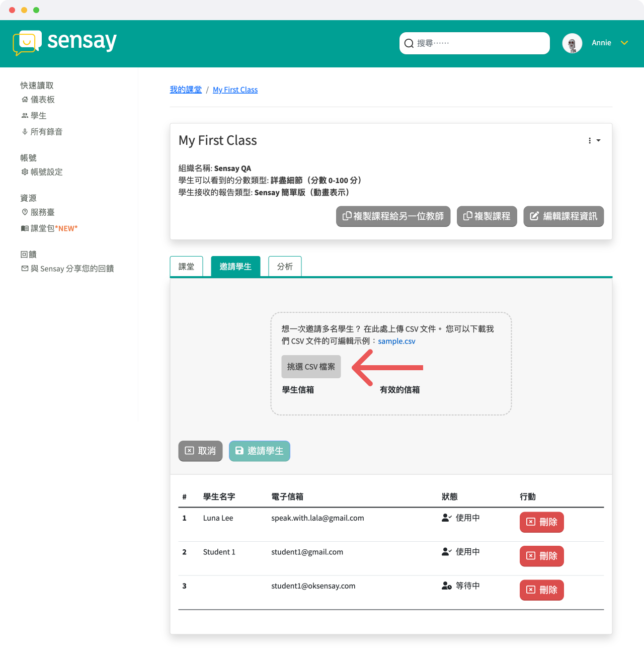Image resolution: width=644 pixels, height=669 pixels.
Task: Click the 學生名字 column header
Action: click(x=219, y=497)
